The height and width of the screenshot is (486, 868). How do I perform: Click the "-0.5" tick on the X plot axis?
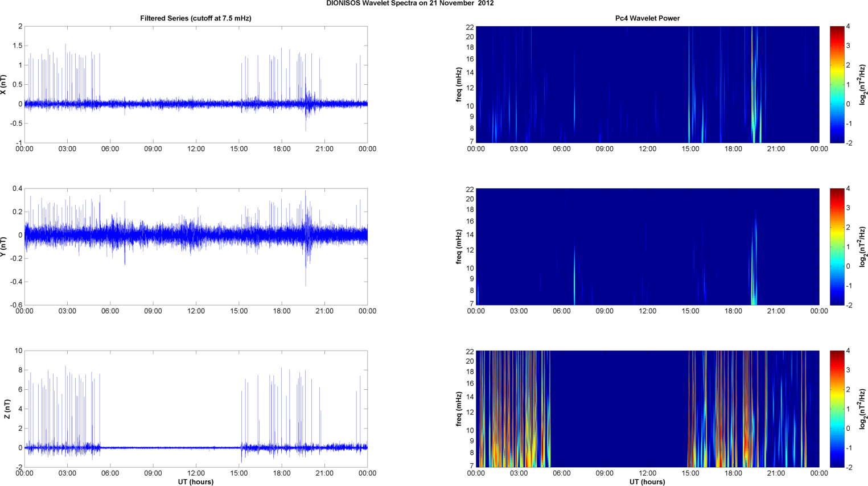point(15,123)
